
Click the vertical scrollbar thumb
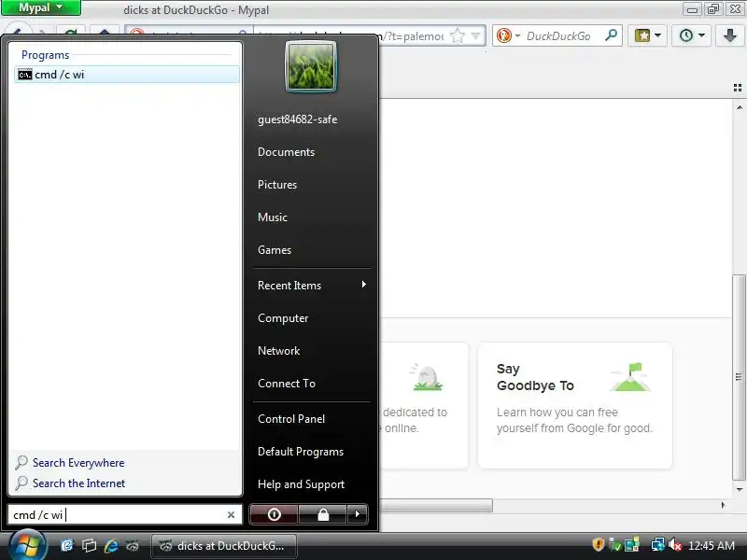coord(739,377)
